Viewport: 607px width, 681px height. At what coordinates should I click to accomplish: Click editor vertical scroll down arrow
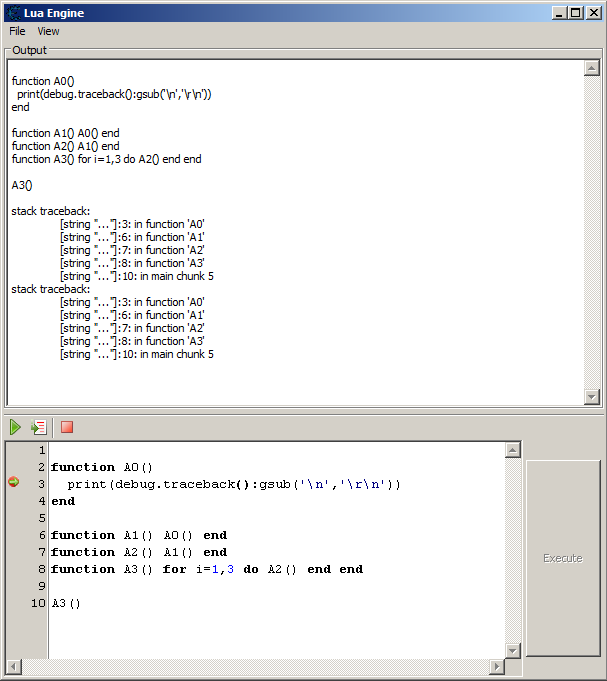pyautogui.click(x=513, y=651)
